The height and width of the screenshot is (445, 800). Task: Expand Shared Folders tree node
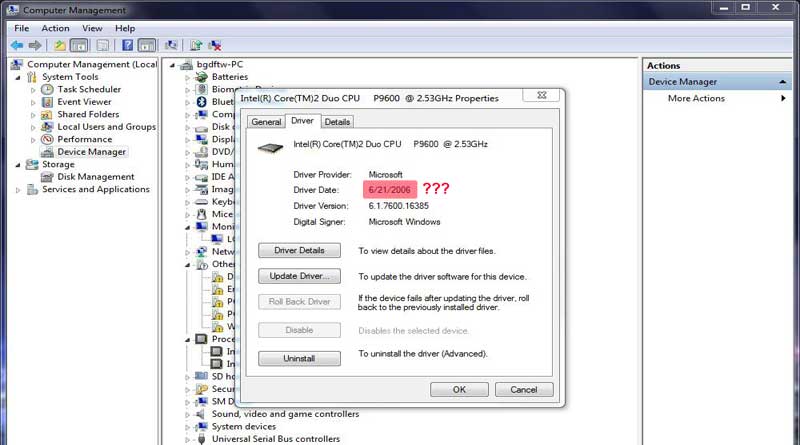[x=33, y=115]
